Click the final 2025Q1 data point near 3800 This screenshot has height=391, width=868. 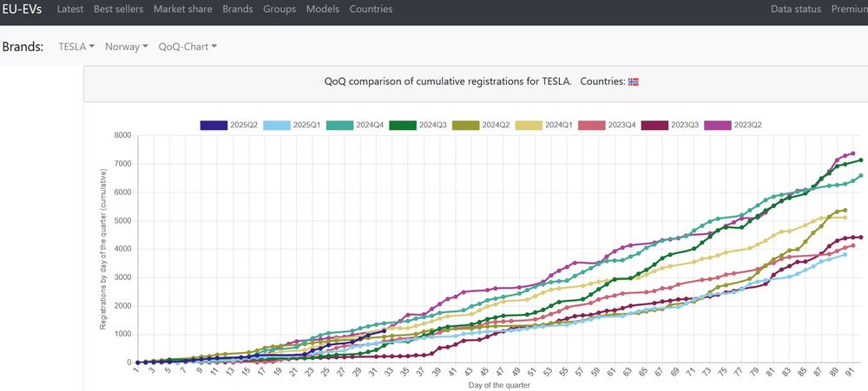[845, 254]
